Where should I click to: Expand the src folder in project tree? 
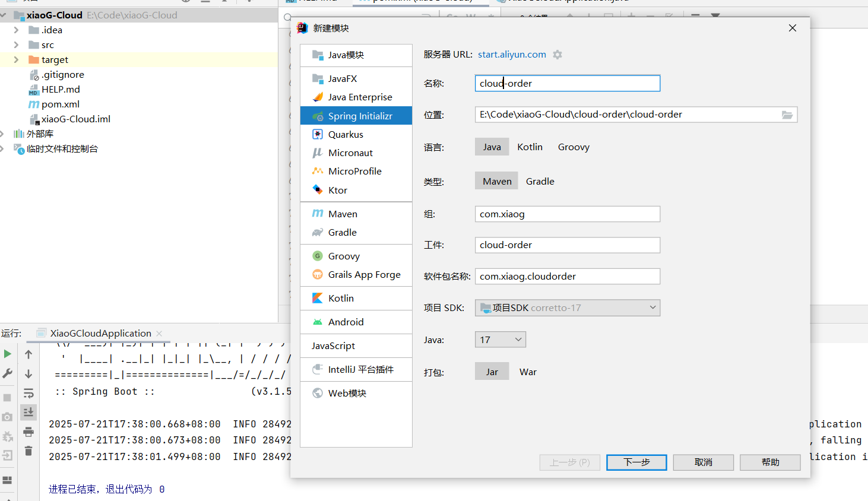click(16, 45)
